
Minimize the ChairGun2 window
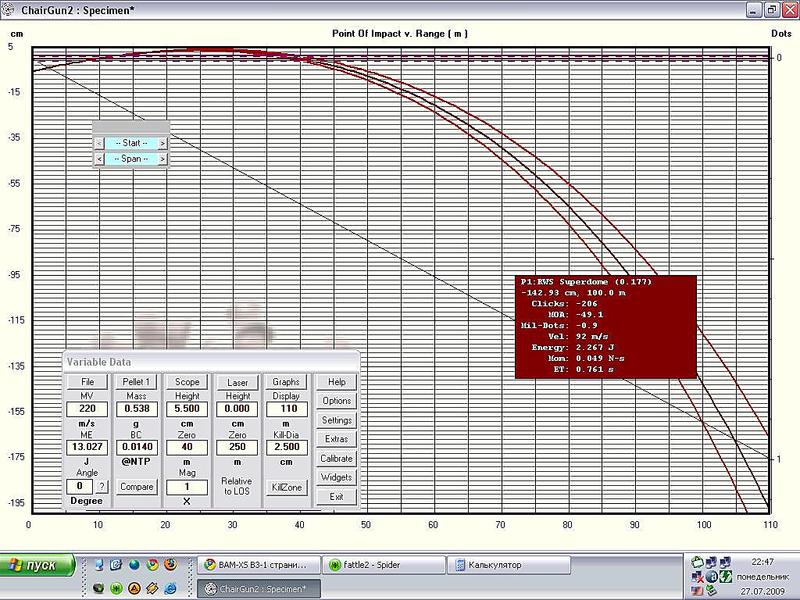[x=754, y=10]
